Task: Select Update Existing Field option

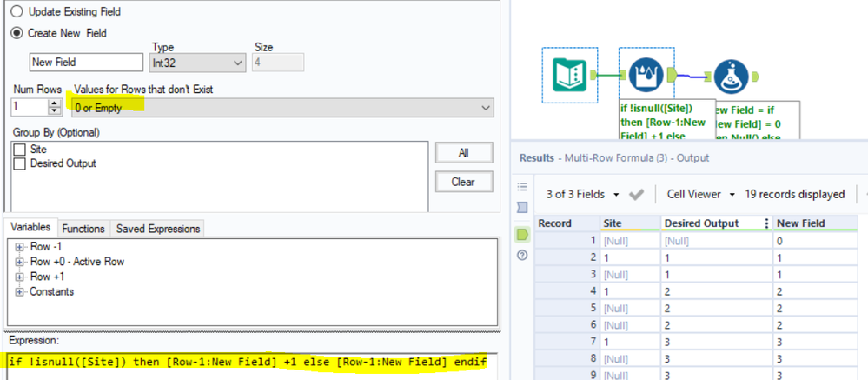Action: [x=17, y=11]
